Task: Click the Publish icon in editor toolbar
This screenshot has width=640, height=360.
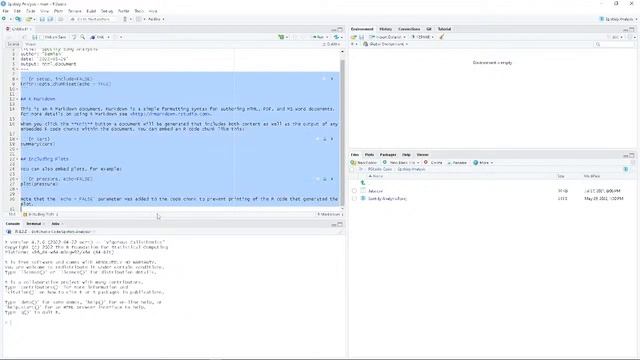Action: (336, 37)
